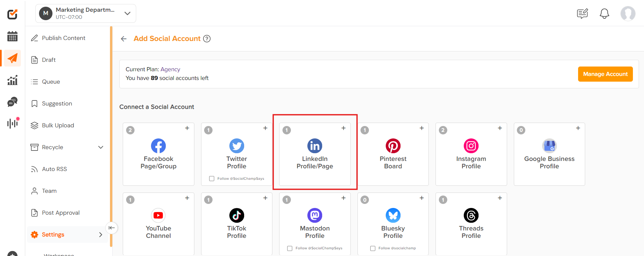Select the Mastodon Profile label
The width and height of the screenshot is (644, 256).
pyautogui.click(x=315, y=232)
